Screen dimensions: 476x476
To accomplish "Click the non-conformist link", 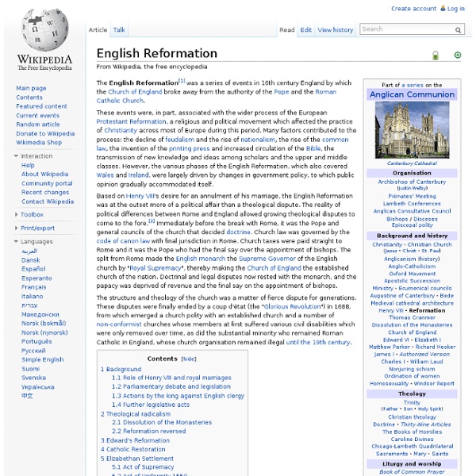I will pyautogui.click(x=119, y=324).
